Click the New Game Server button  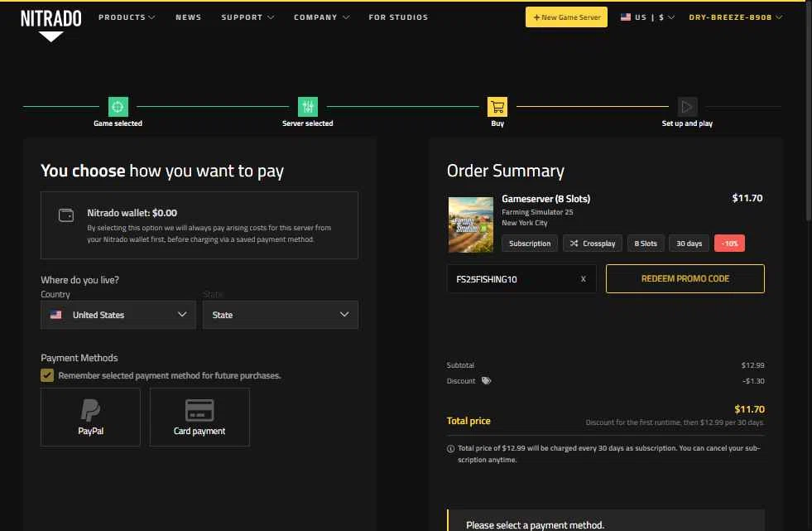pos(566,17)
